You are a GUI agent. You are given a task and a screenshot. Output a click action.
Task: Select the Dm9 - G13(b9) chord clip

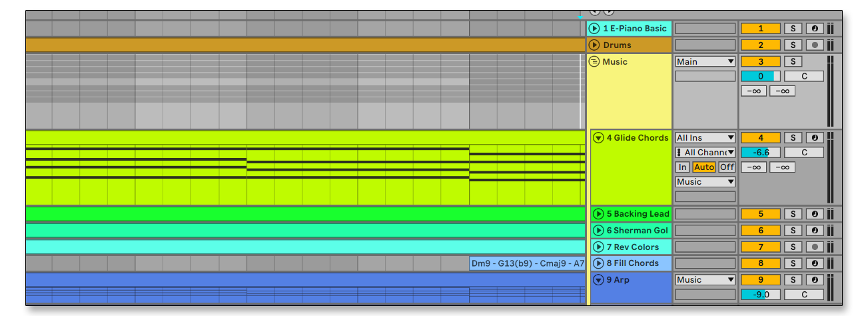click(x=527, y=263)
